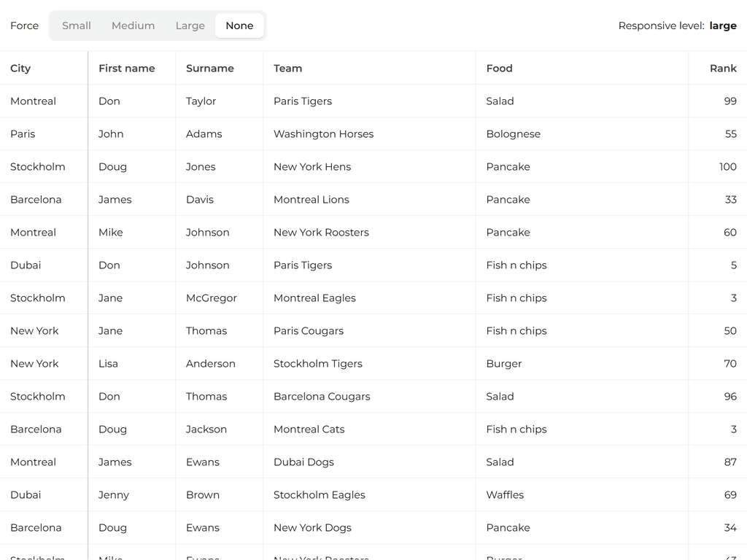Select the Bolognese food cell

tap(513, 134)
